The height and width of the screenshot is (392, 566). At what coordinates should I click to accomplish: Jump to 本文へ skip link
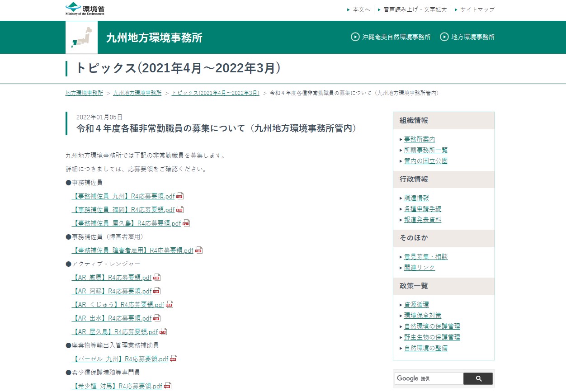tap(361, 9)
